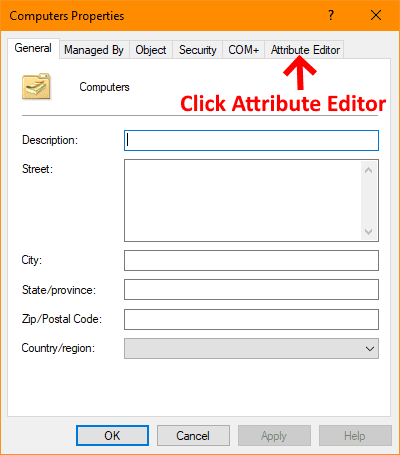Click Street box scroll down arrow
This screenshot has width=400, height=455.
pyautogui.click(x=369, y=231)
